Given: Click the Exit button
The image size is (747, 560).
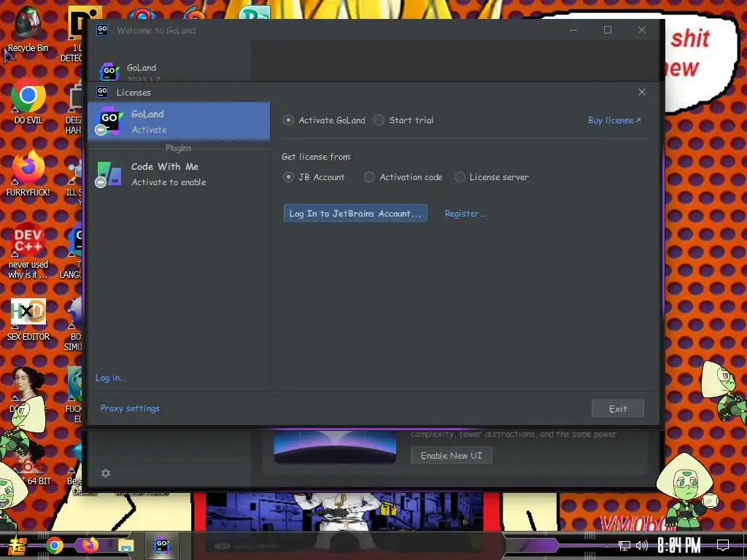Looking at the screenshot, I should (x=617, y=408).
